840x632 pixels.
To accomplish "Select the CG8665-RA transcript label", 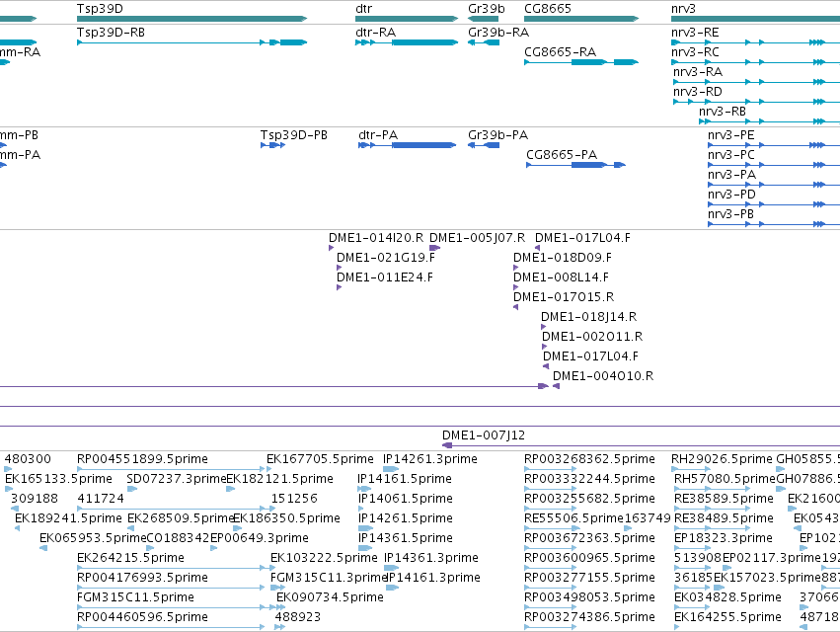I will tap(561, 52).
